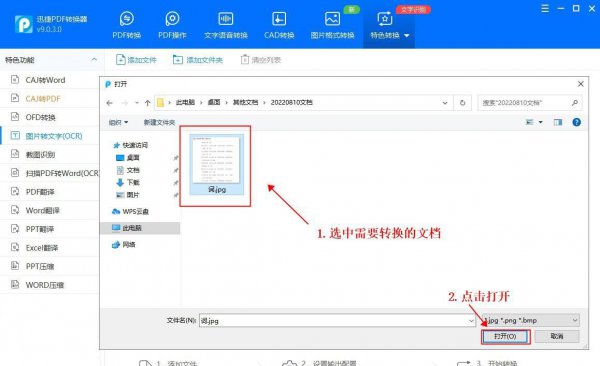This screenshot has height=366, width=600.
Task: Click 桌面 in the address path
Action: tap(214, 102)
